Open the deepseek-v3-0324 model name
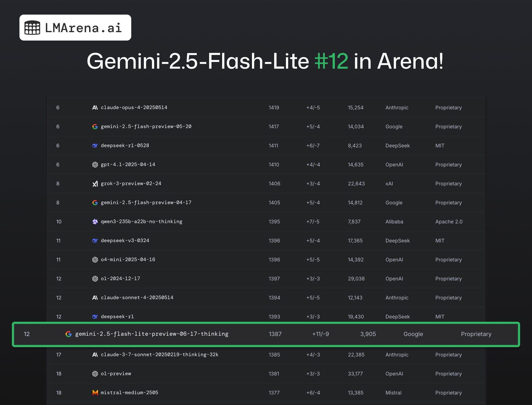 coord(125,240)
